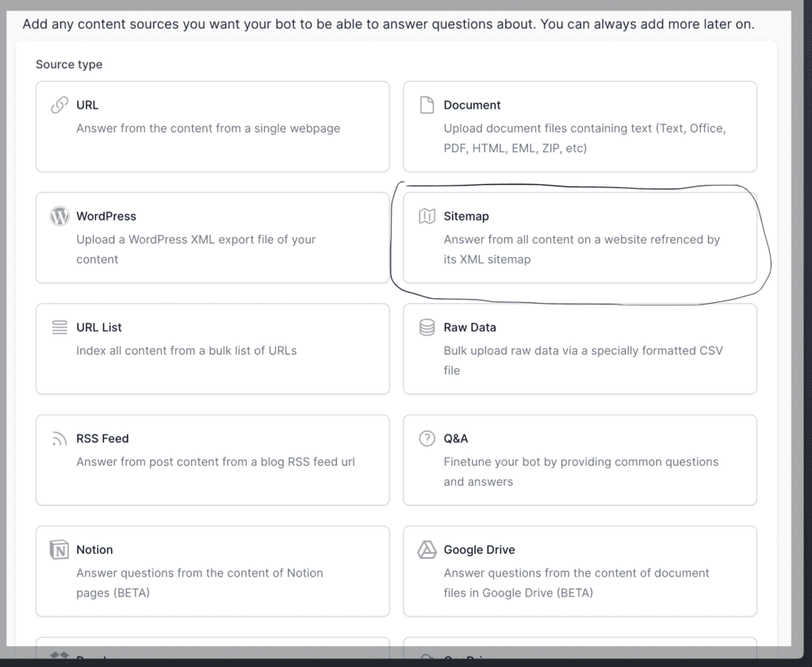Click the Raw Data database icon

coord(427,328)
